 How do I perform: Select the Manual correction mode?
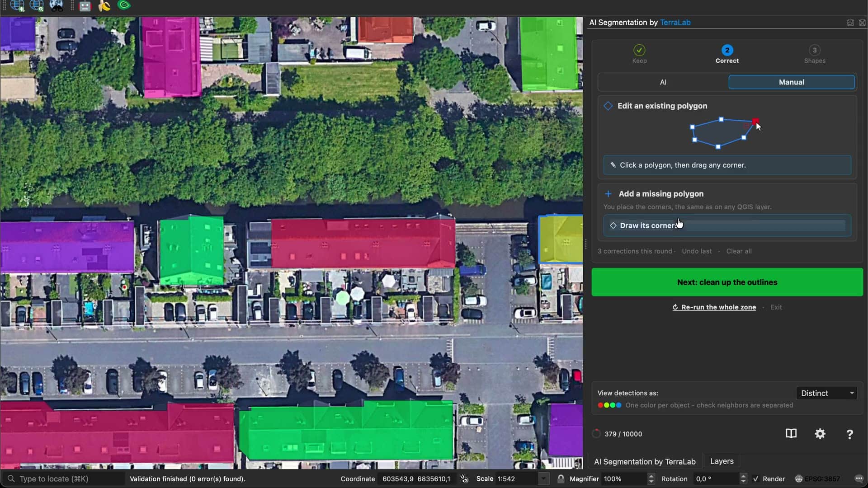(792, 82)
